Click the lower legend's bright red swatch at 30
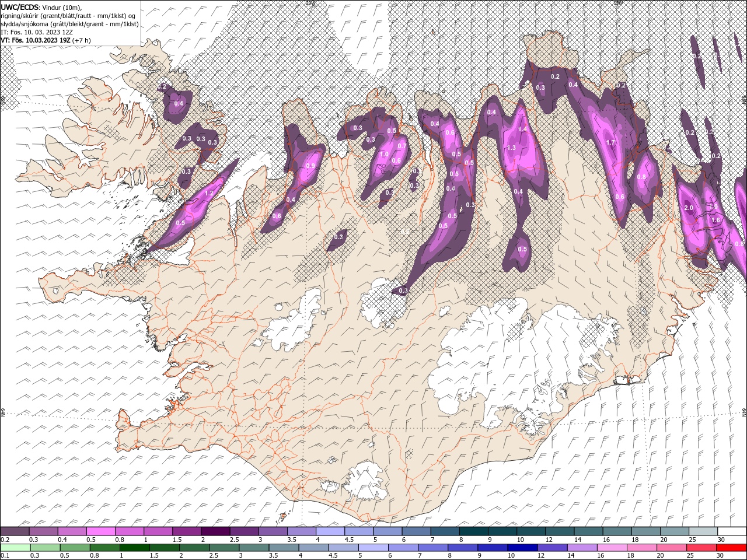The width and height of the screenshot is (747, 560). tap(731, 548)
